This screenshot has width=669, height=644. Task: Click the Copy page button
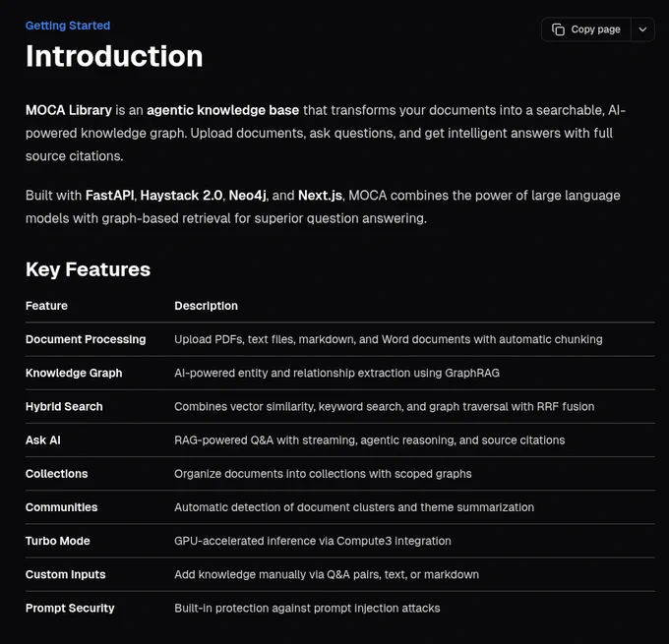[586, 29]
